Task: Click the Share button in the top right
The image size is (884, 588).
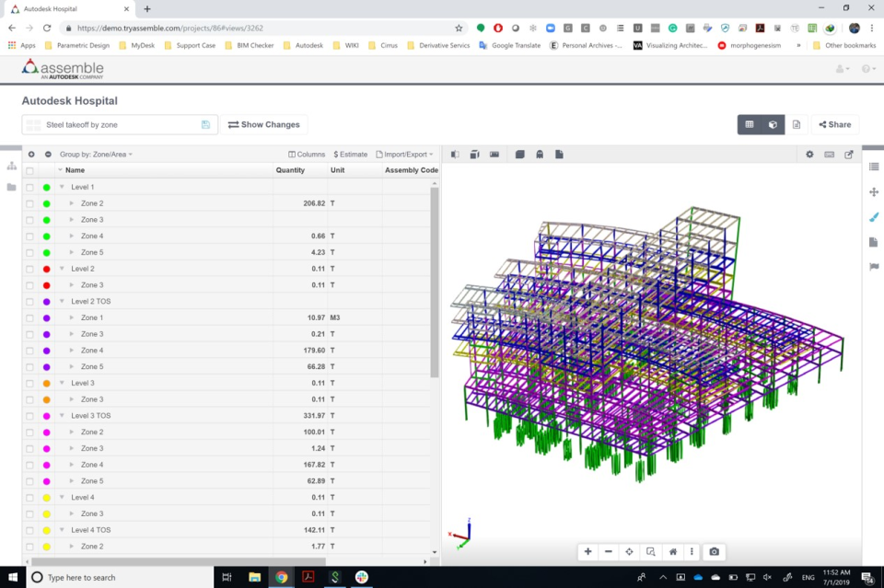Action: tap(834, 124)
